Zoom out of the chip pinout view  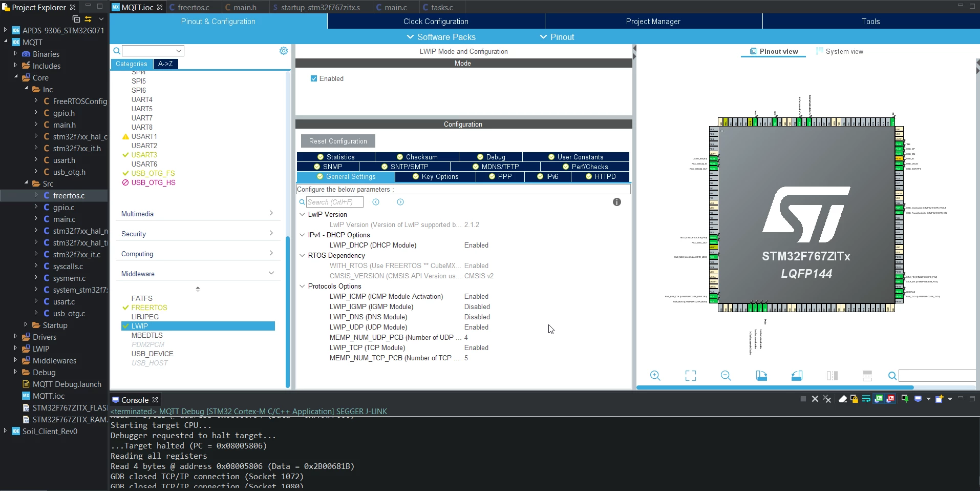click(726, 376)
